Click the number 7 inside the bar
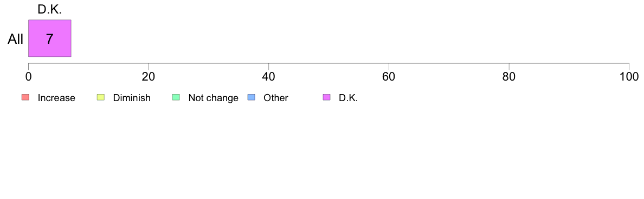Viewport: 644px width, 199px height. 50,39
